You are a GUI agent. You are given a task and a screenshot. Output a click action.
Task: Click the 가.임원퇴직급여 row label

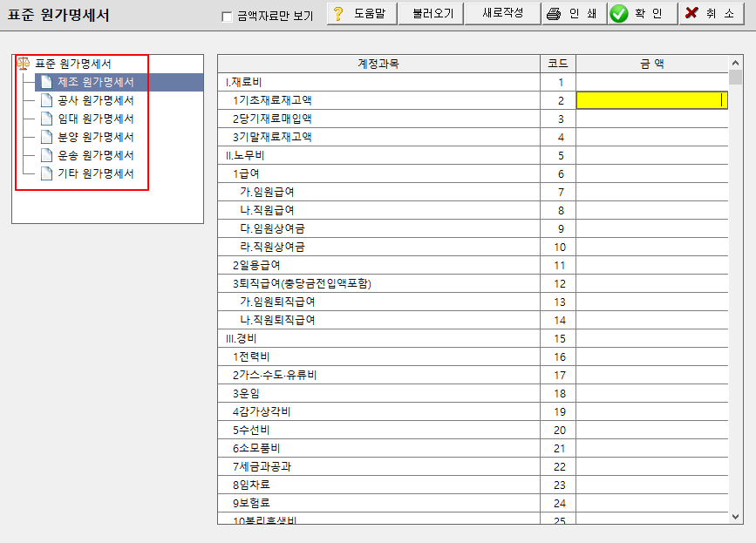coord(277,302)
